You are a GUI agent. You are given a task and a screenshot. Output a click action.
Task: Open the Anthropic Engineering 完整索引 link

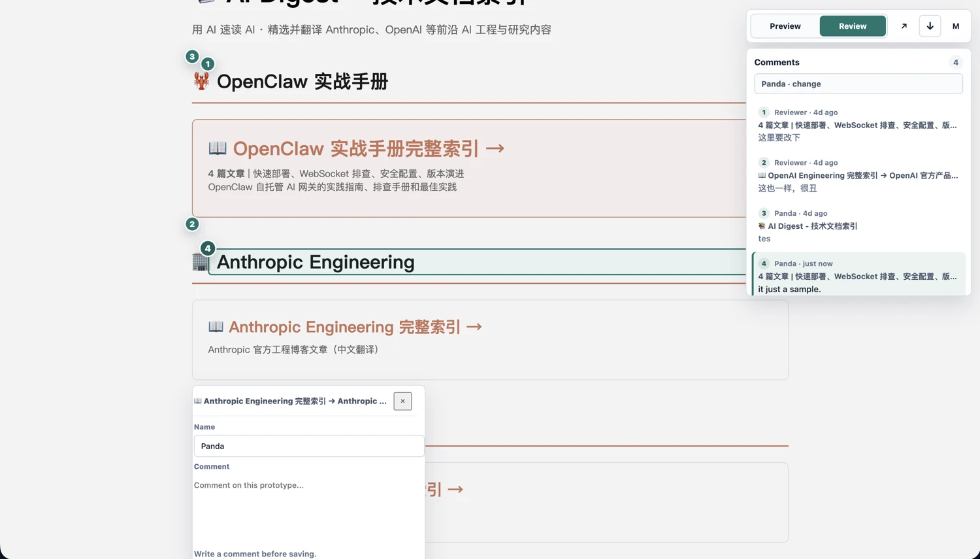[x=355, y=327]
